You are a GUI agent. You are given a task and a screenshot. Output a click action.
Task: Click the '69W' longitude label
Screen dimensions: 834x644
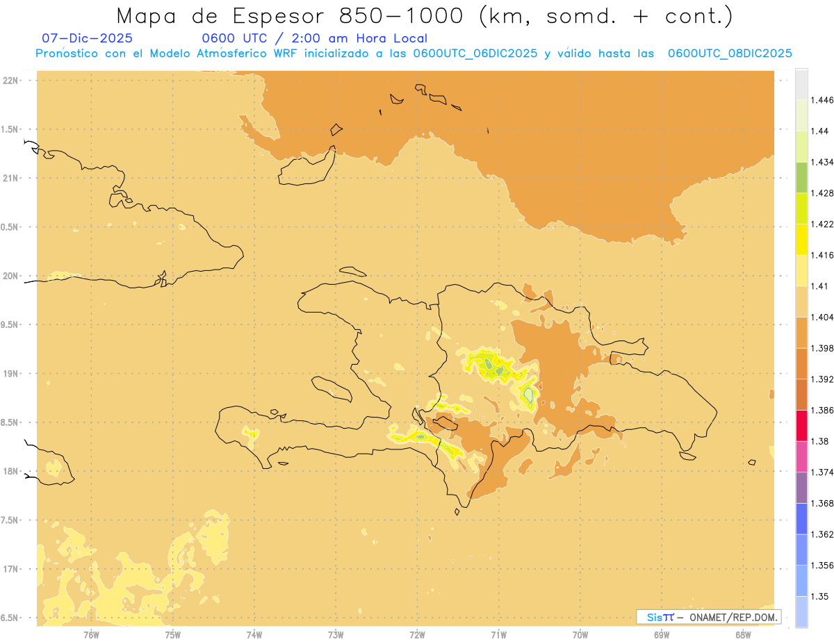coord(662,634)
